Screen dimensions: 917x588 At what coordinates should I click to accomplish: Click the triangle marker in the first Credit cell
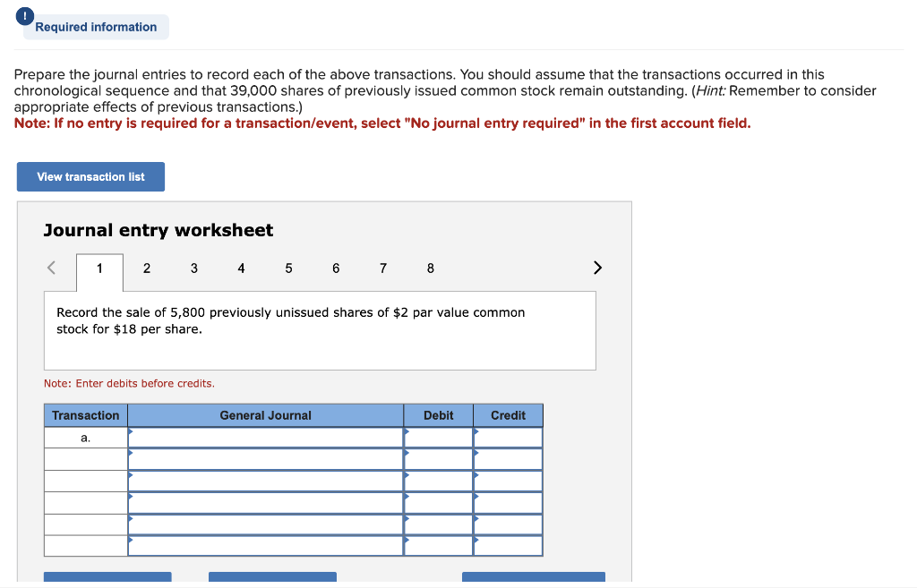pyautogui.click(x=476, y=430)
